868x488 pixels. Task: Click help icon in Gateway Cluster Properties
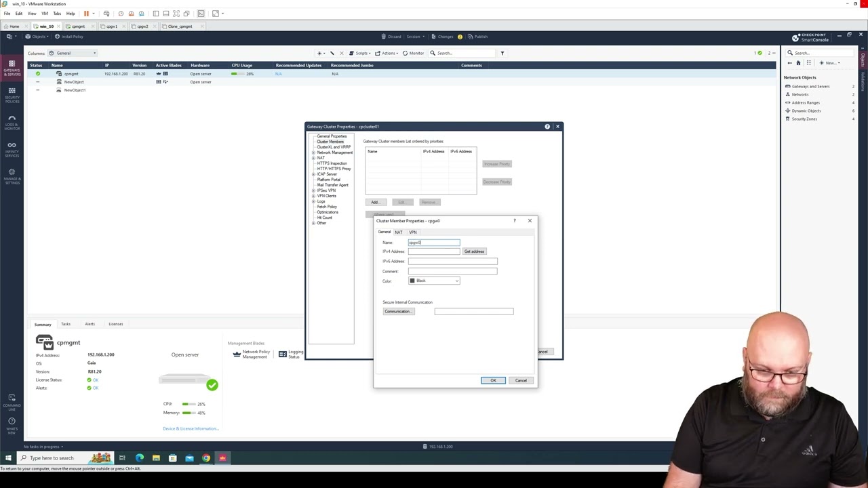coord(547,127)
